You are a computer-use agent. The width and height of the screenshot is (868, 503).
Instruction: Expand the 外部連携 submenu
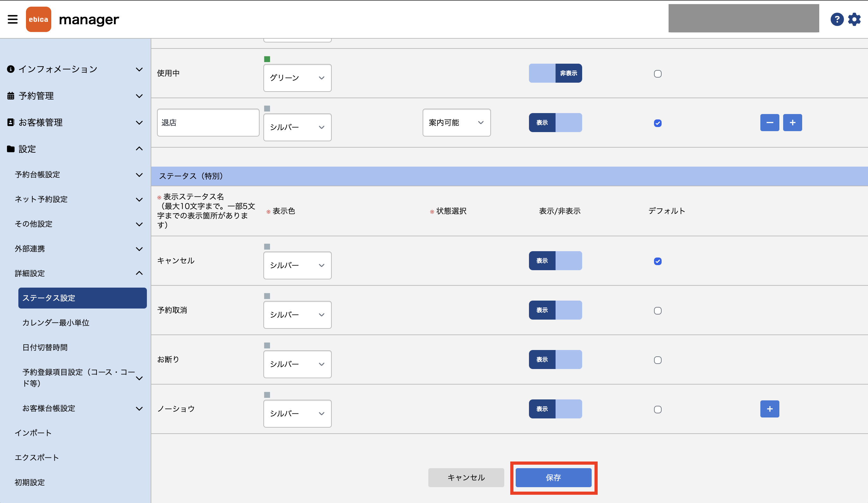click(139, 249)
